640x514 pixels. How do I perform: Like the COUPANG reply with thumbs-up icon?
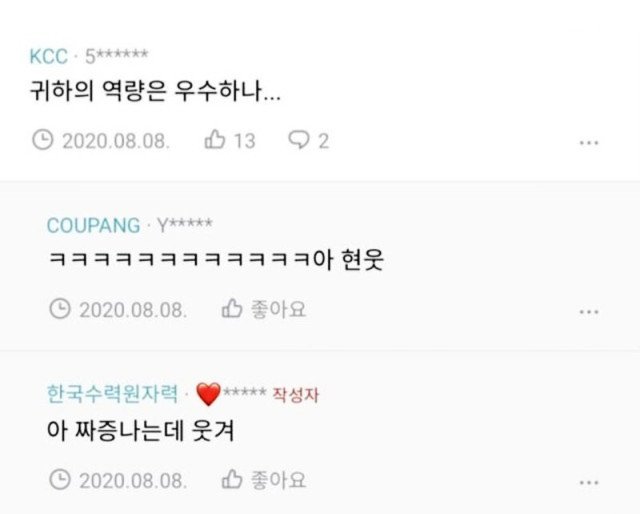pyautogui.click(x=232, y=308)
